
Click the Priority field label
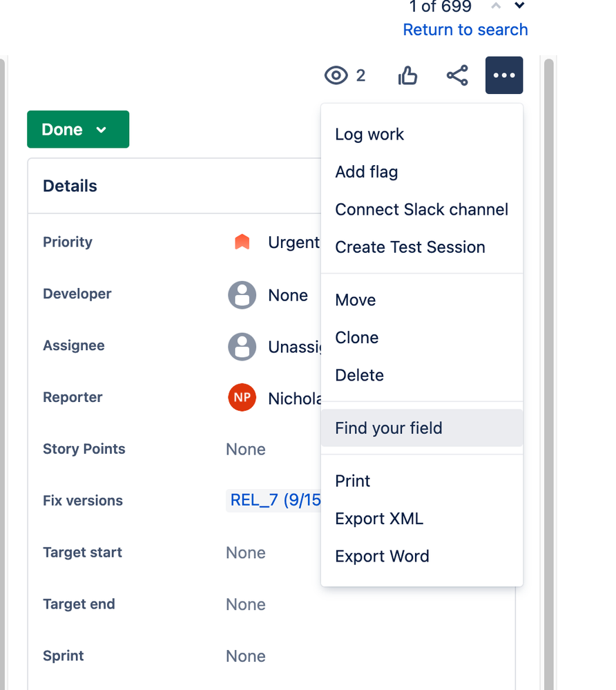68,242
